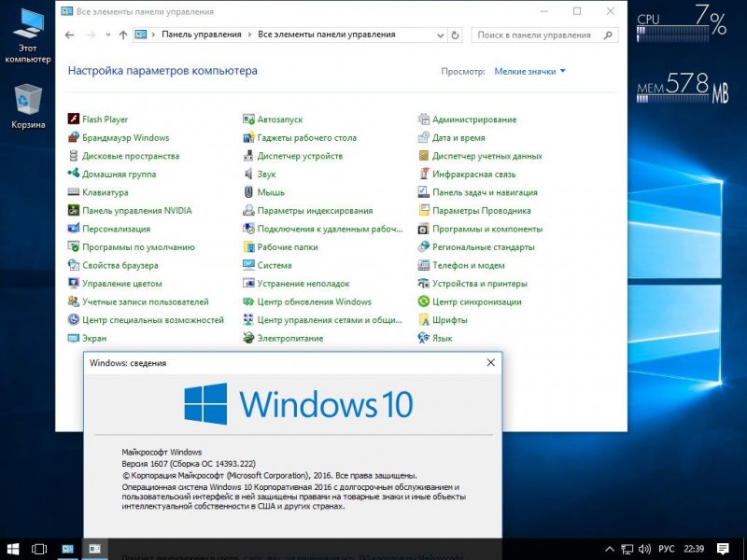Open the Дата и время icon
The width and height of the screenshot is (747, 560).
pos(424,137)
